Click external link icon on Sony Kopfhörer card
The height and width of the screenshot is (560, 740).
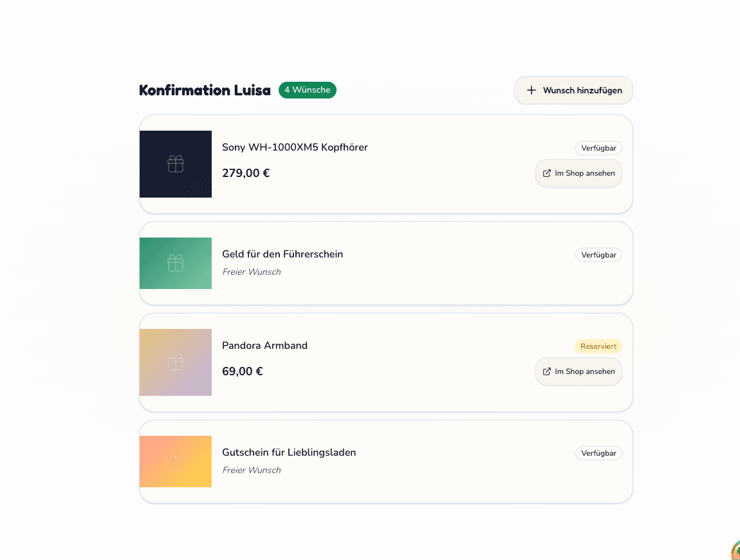click(546, 173)
